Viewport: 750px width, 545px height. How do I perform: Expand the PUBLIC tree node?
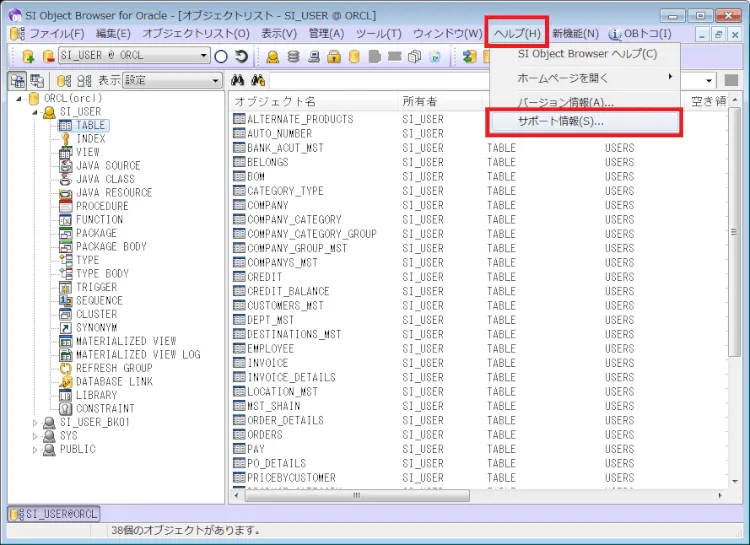(35, 449)
